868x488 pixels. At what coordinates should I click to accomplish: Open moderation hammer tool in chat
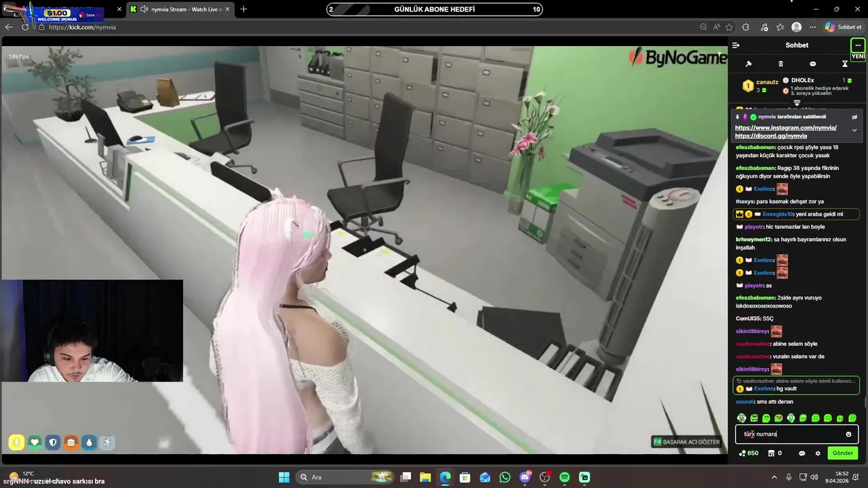[x=749, y=64]
